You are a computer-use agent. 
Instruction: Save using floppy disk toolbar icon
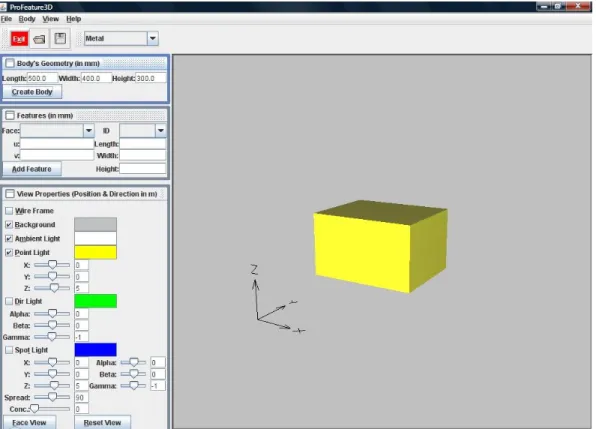coord(60,38)
